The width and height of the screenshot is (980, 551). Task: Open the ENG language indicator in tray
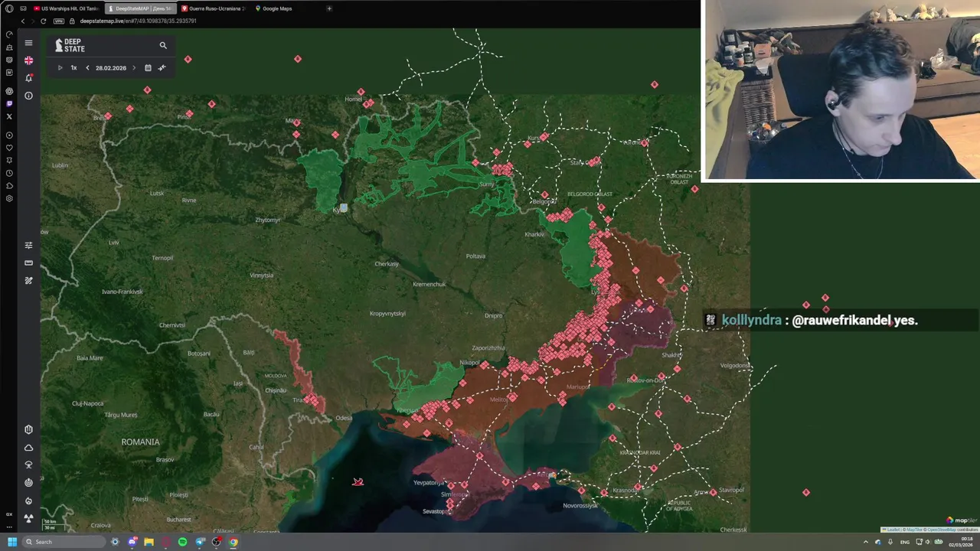tap(905, 542)
